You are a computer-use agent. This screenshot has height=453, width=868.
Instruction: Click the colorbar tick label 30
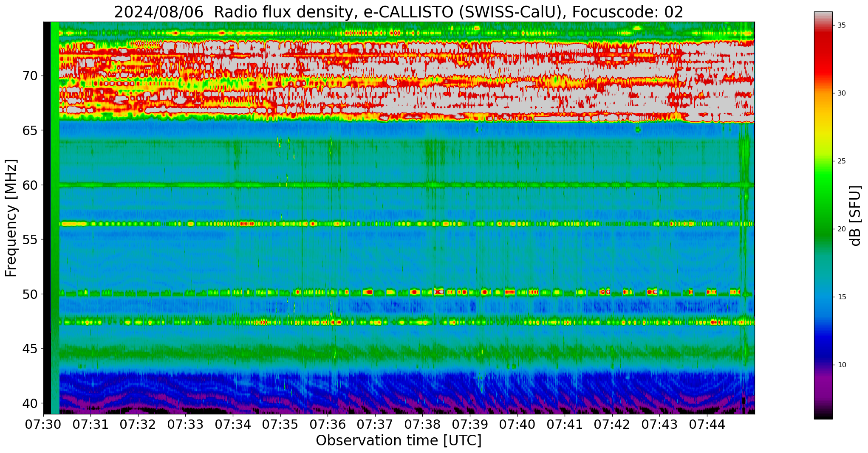coord(842,93)
